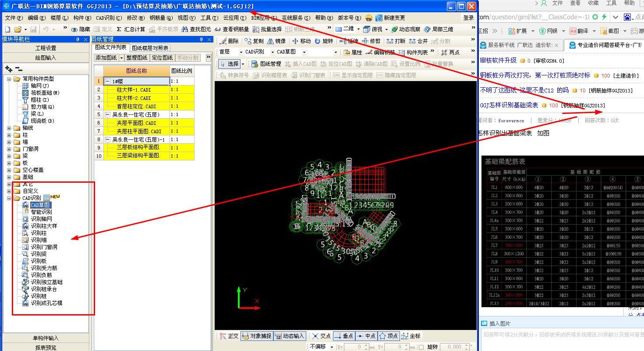Click the 工程设置 button
644x351 pixels.
(x=46, y=48)
